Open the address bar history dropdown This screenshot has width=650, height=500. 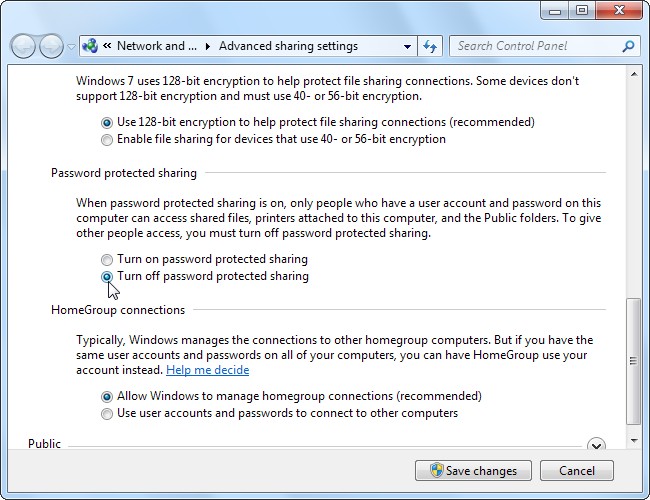tap(407, 46)
